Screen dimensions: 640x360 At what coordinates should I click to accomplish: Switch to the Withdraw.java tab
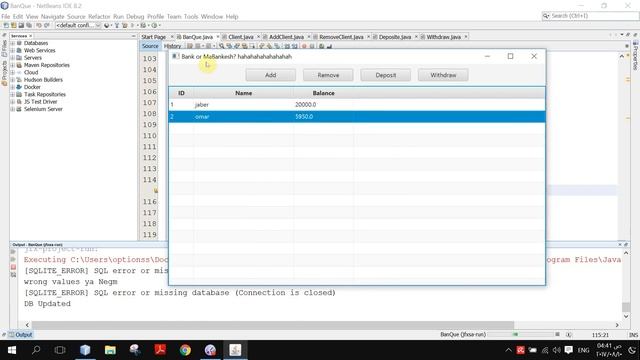(x=443, y=37)
